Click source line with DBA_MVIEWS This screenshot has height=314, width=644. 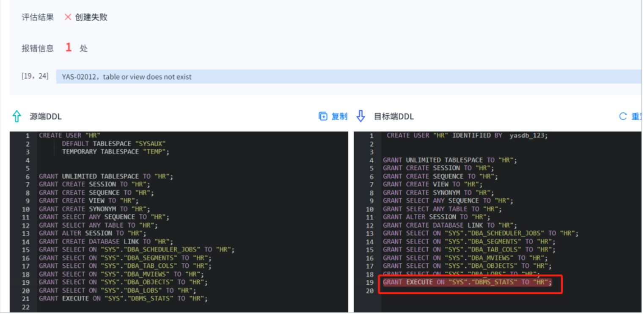click(x=121, y=274)
